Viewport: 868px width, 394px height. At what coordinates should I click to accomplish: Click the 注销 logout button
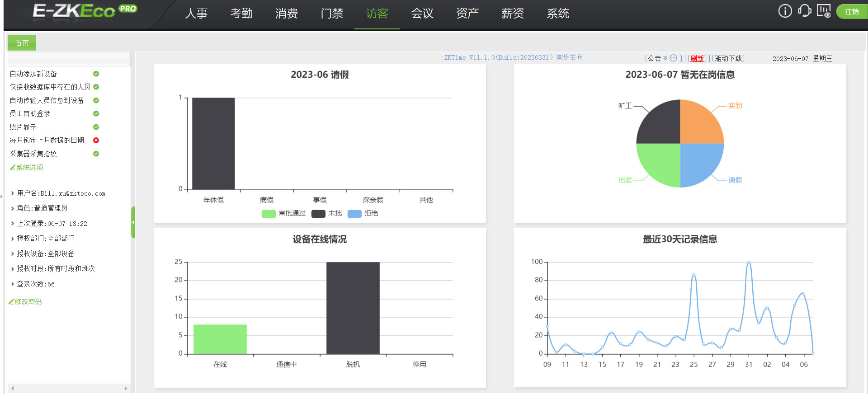852,12
